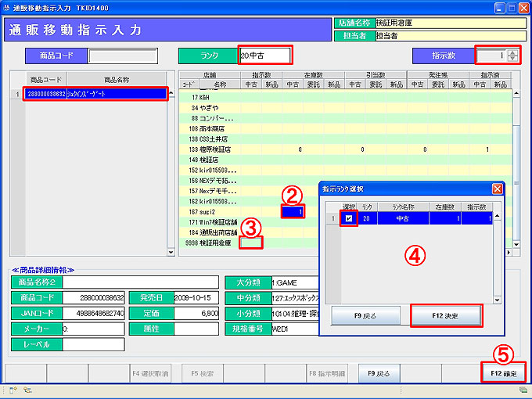Click 規格番号 field showing W2D1
Image resolution: width=532 pixels, height=399 pixels.
(x=295, y=329)
